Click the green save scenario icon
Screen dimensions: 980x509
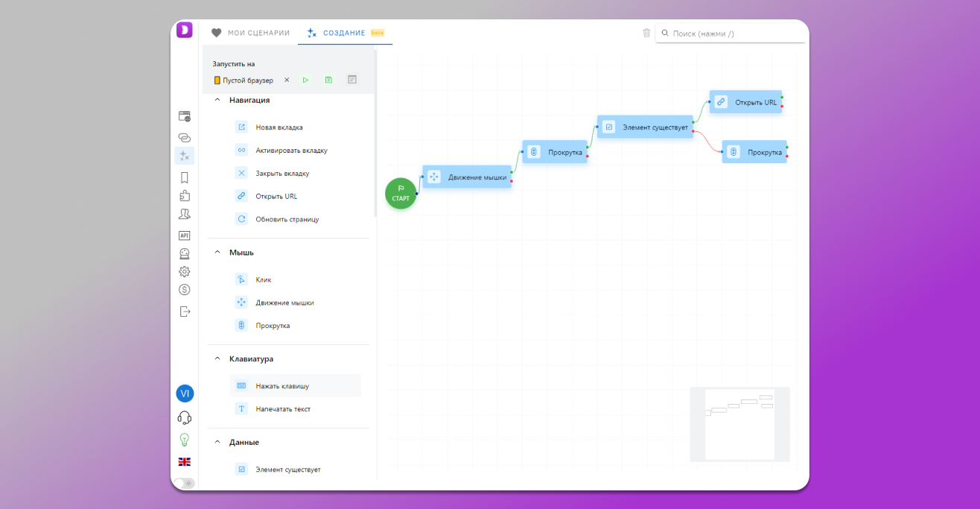click(328, 80)
